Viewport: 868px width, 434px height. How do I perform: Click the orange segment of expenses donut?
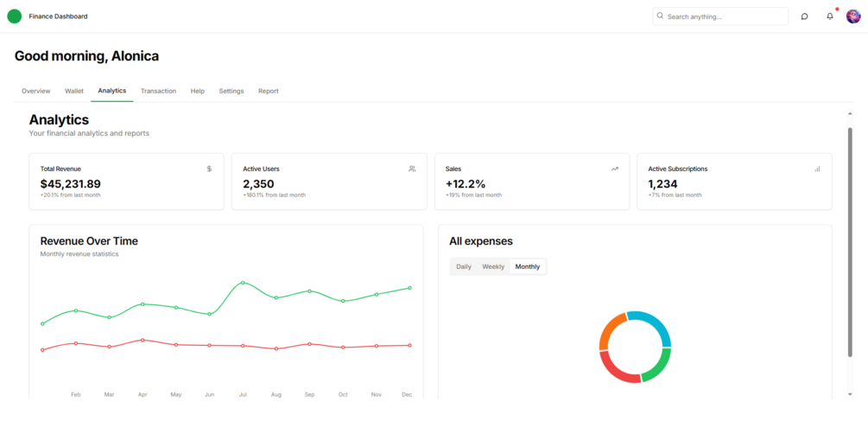pos(609,329)
